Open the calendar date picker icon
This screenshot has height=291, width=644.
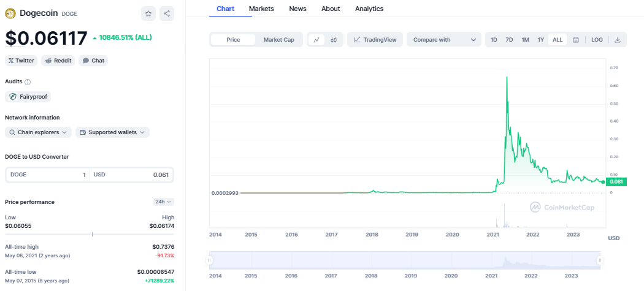coord(576,40)
